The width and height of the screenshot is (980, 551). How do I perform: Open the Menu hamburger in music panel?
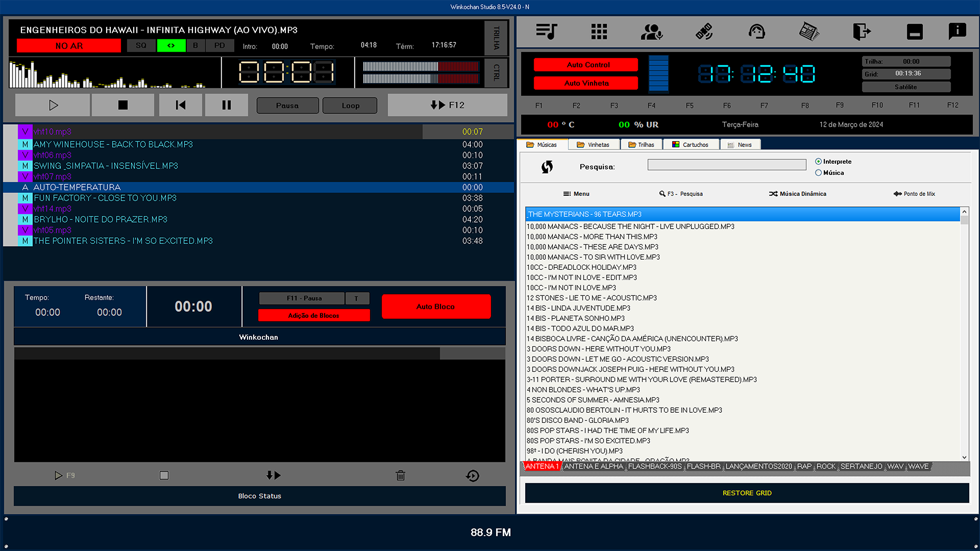[x=576, y=194]
